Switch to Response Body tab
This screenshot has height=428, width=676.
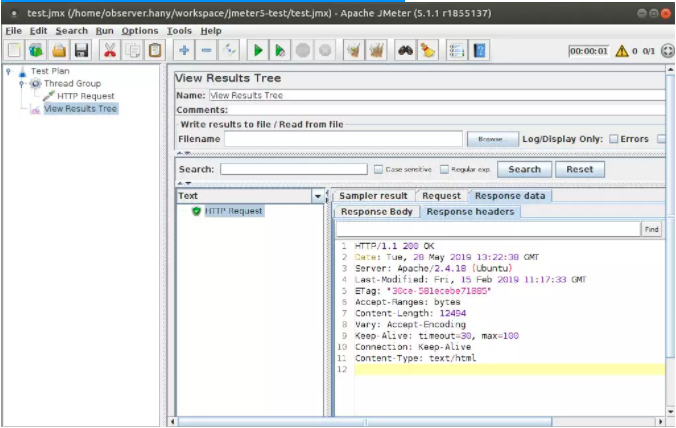(x=377, y=212)
